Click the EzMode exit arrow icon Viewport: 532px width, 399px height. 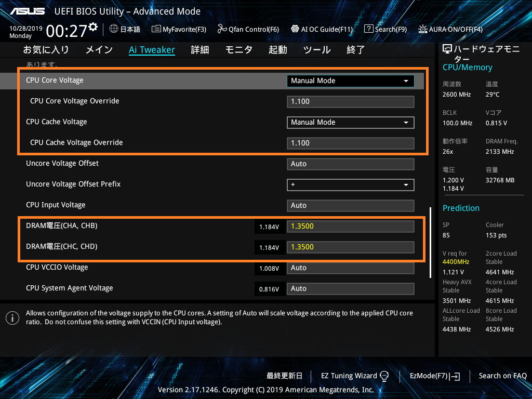click(455, 376)
